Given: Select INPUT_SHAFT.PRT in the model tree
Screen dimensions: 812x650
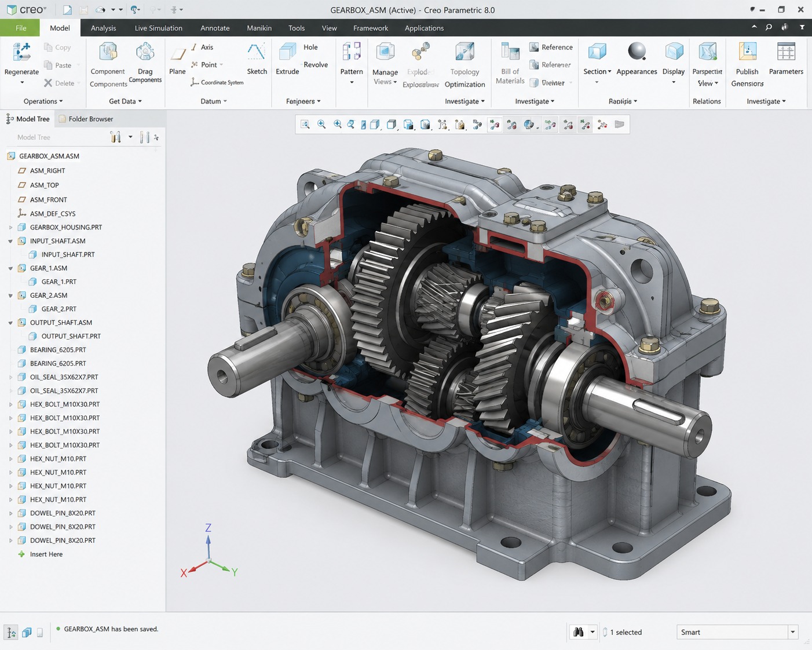Looking at the screenshot, I should click(x=62, y=254).
